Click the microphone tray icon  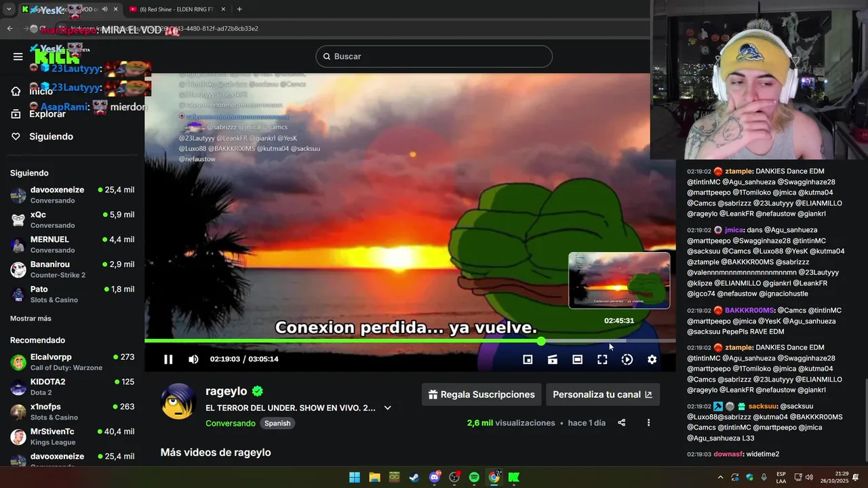coord(764,477)
